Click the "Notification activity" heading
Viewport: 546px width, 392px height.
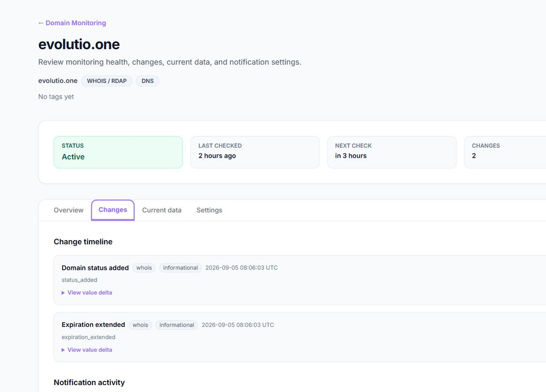(x=89, y=382)
